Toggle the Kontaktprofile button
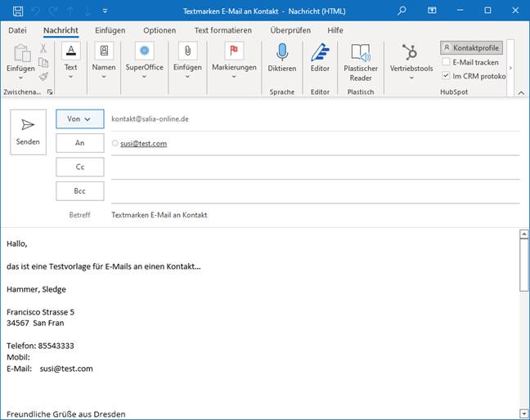 click(x=470, y=48)
